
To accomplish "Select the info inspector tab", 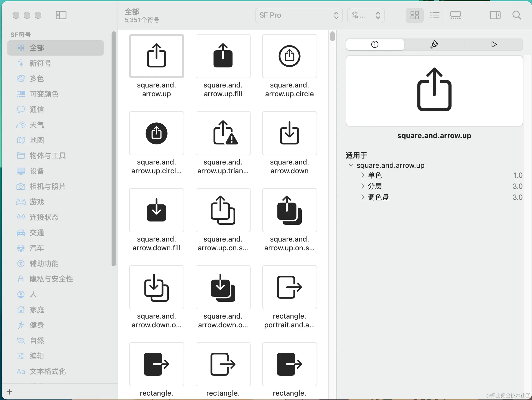I will pos(375,44).
